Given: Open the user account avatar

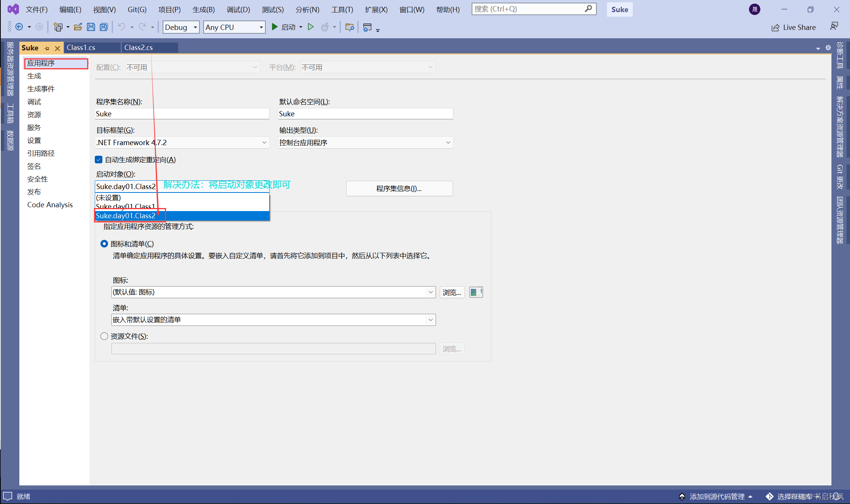Looking at the screenshot, I should pos(754,9).
